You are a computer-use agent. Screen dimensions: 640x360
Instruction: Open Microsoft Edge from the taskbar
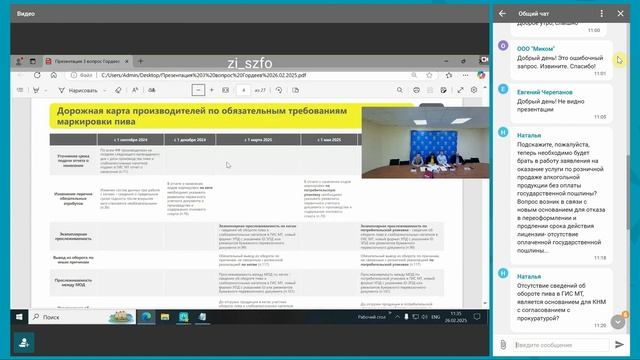coord(146,317)
